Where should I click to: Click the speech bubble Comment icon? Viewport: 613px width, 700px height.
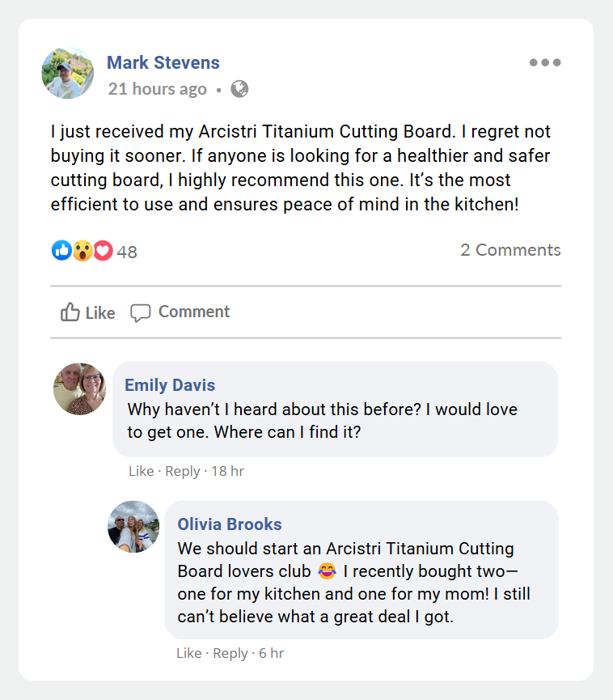(141, 312)
